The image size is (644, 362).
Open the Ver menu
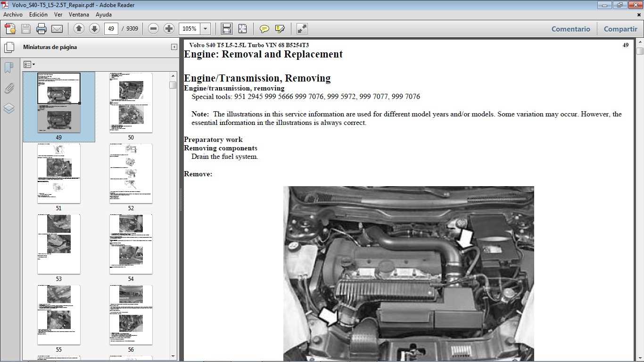pyautogui.click(x=58, y=15)
